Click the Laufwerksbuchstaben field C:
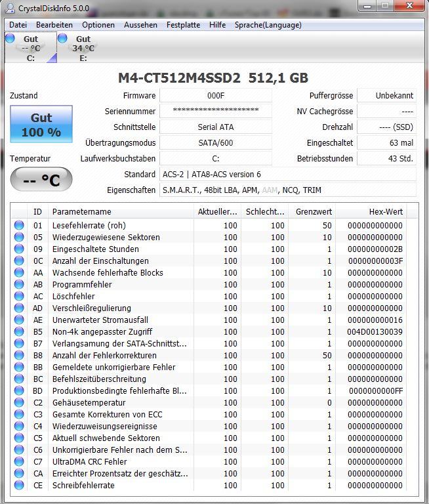This screenshot has height=504, width=429. pos(216,158)
